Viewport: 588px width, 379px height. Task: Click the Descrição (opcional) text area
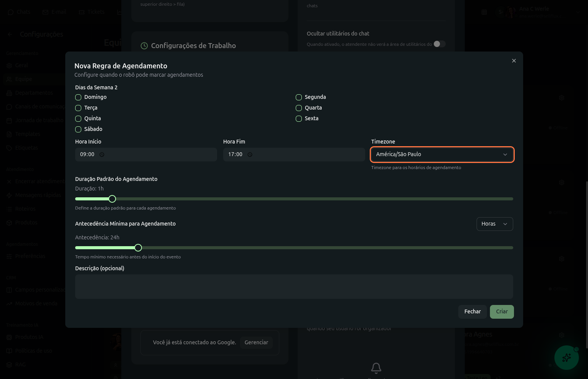point(294,287)
